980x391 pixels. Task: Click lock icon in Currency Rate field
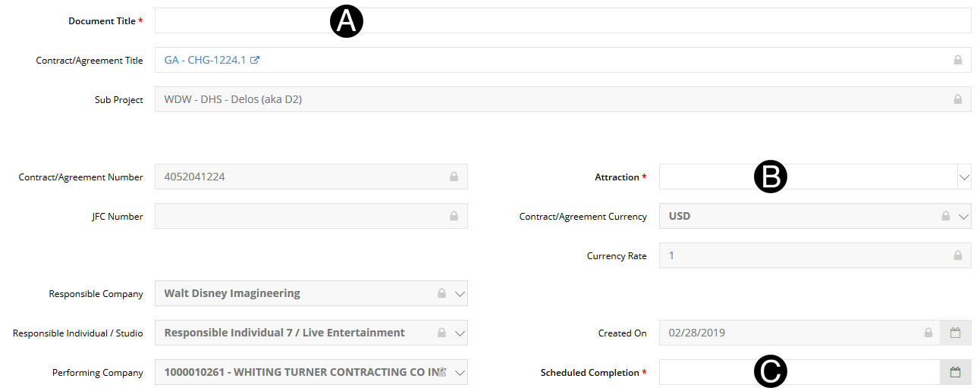coord(957,255)
